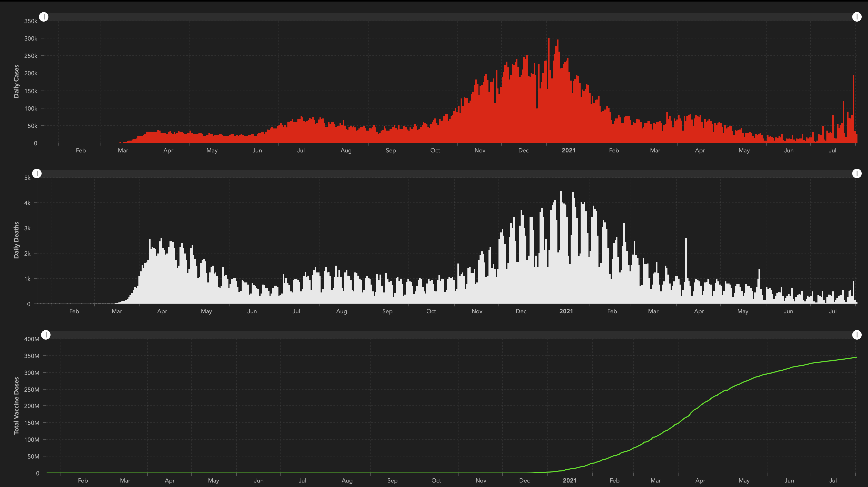Click the Daily Deaths chart range scrollbar track
This screenshot has height=487, width=868.
(x=447, y=173)
